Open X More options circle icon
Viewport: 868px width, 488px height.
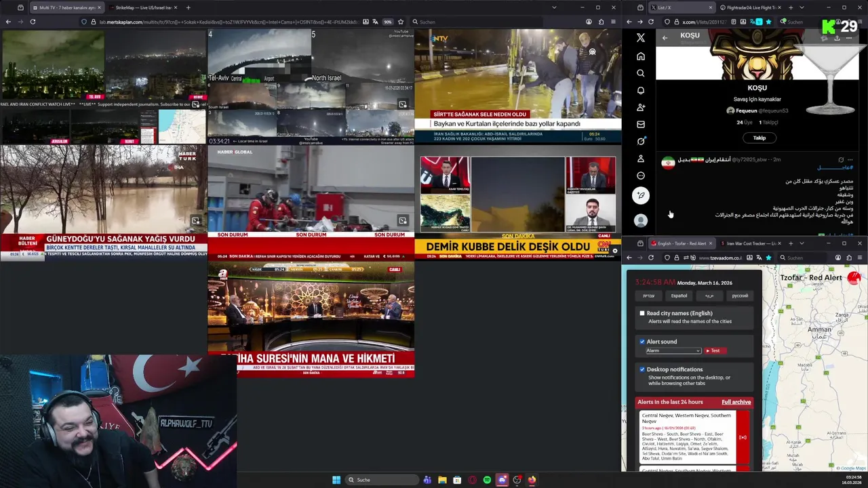pyautogui.click(x=640, y=176)
